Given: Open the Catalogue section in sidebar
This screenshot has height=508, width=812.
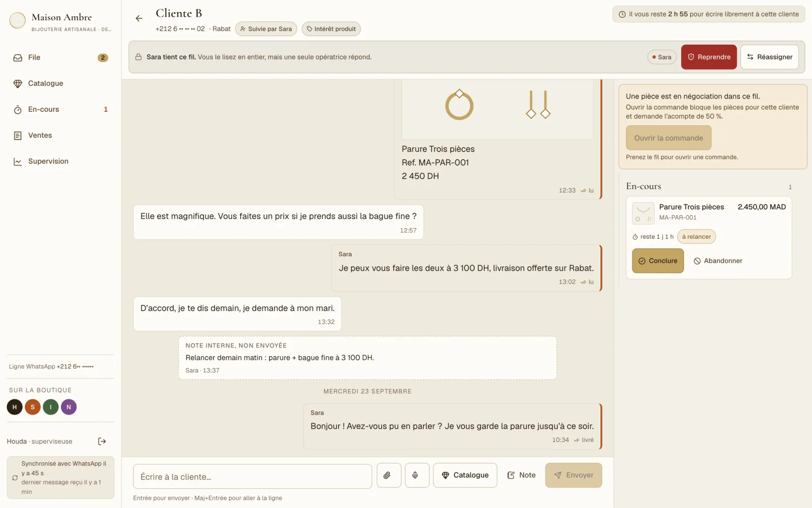Looking at the screenshot, I should (60, 83).
